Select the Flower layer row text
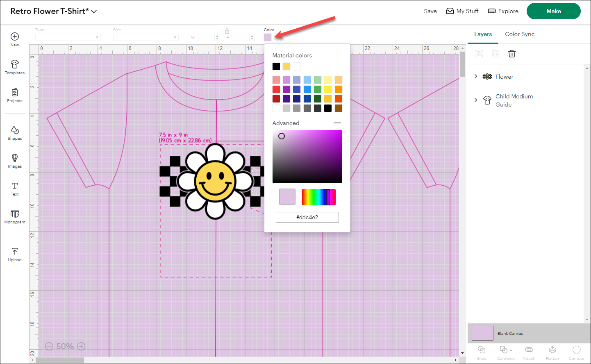591x364 pixels. click(x=504, y=77)
